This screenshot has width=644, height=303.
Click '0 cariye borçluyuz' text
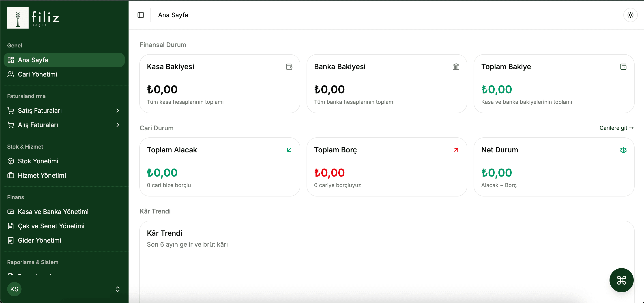337,185
